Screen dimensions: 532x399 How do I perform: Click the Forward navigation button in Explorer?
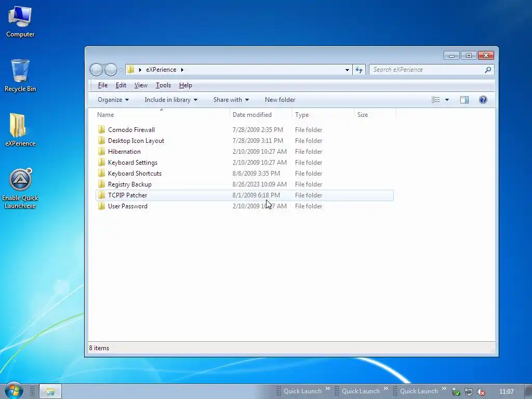tap(111, 70)
